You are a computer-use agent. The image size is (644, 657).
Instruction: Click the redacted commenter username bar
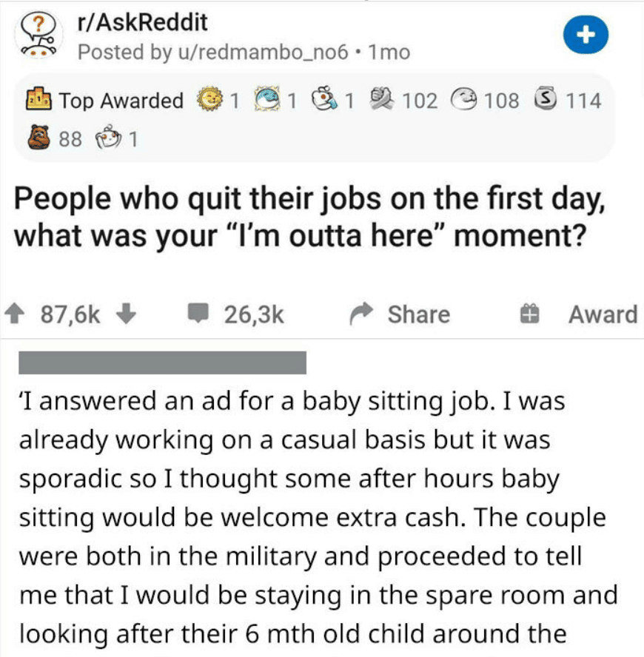(x=163, y=363)
